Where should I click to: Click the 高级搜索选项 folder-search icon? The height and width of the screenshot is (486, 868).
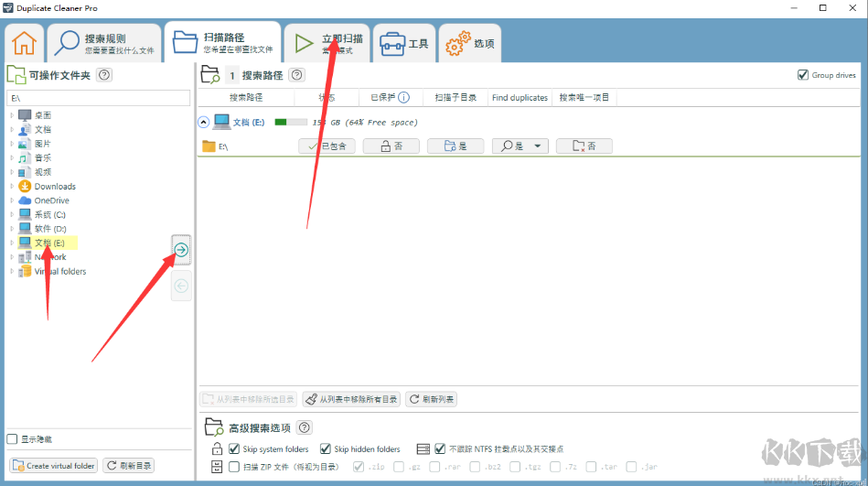tap(213, 427)
